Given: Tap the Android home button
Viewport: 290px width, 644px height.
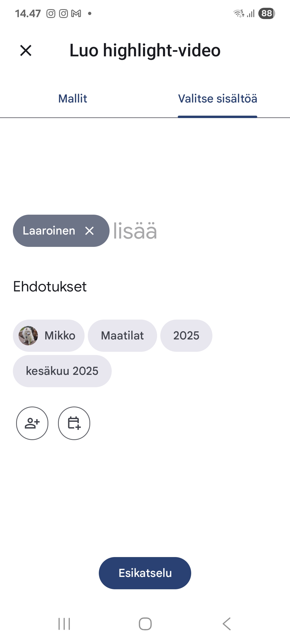Looking at the screenshot, I should pos(145,624).
